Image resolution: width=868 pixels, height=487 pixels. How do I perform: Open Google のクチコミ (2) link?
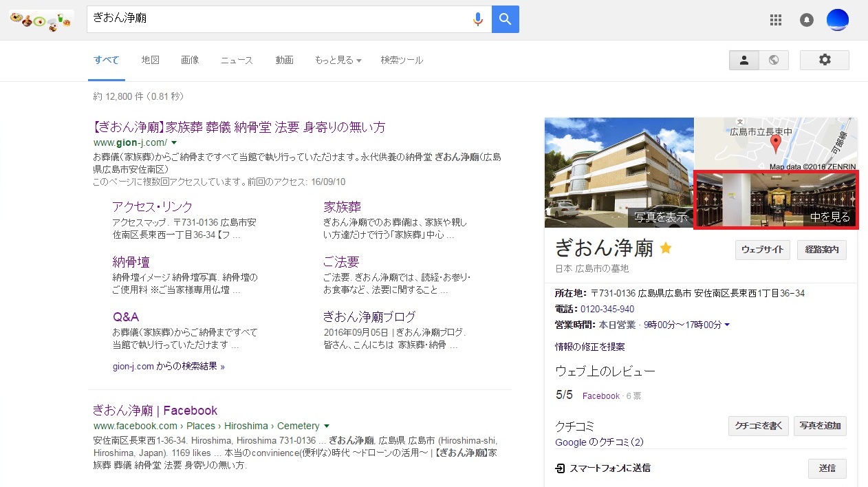tap(599, 442)
